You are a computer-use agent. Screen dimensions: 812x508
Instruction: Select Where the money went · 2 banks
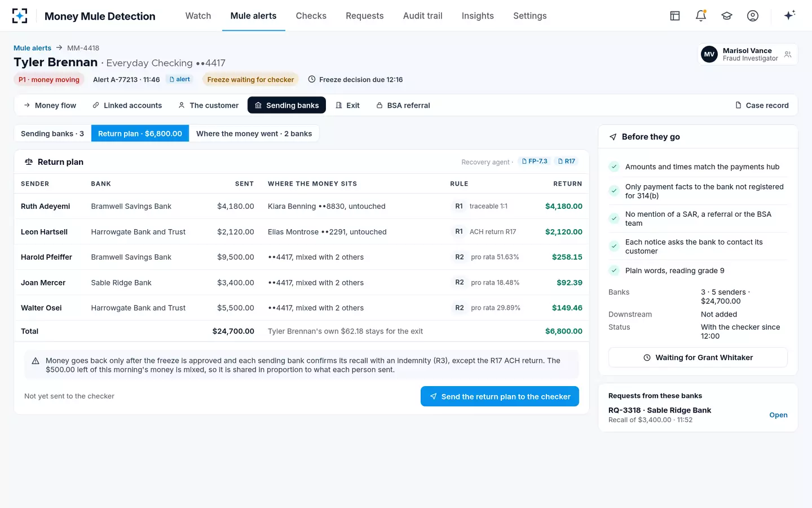click(254, 134)
